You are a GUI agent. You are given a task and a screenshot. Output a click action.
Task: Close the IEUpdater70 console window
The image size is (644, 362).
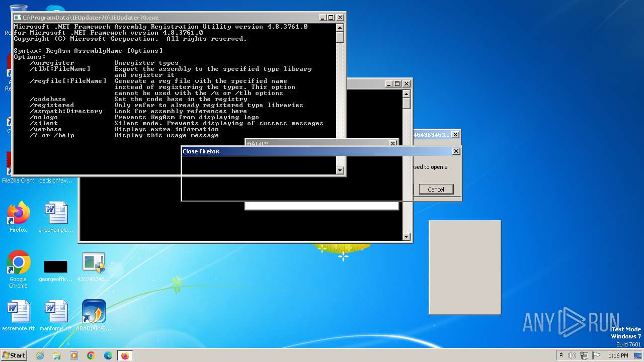tap(340, 18)
